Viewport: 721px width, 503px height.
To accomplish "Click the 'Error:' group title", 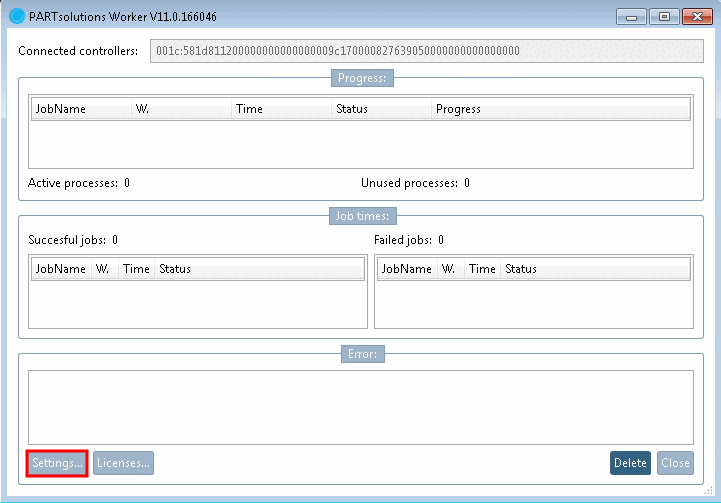I will coord(362,354).
